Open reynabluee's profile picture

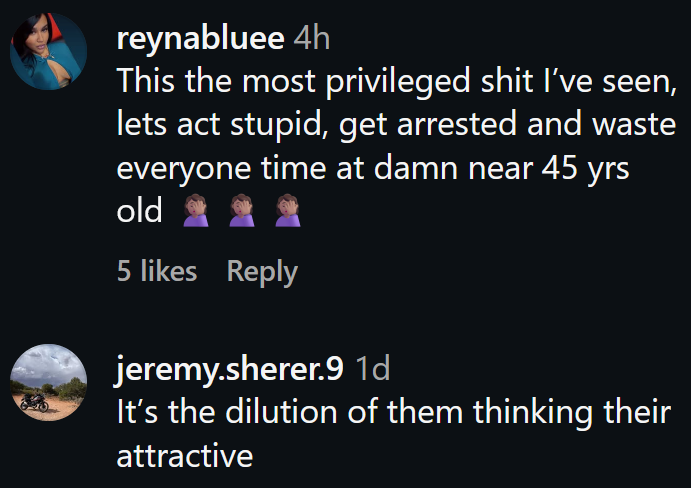[49, 52]
